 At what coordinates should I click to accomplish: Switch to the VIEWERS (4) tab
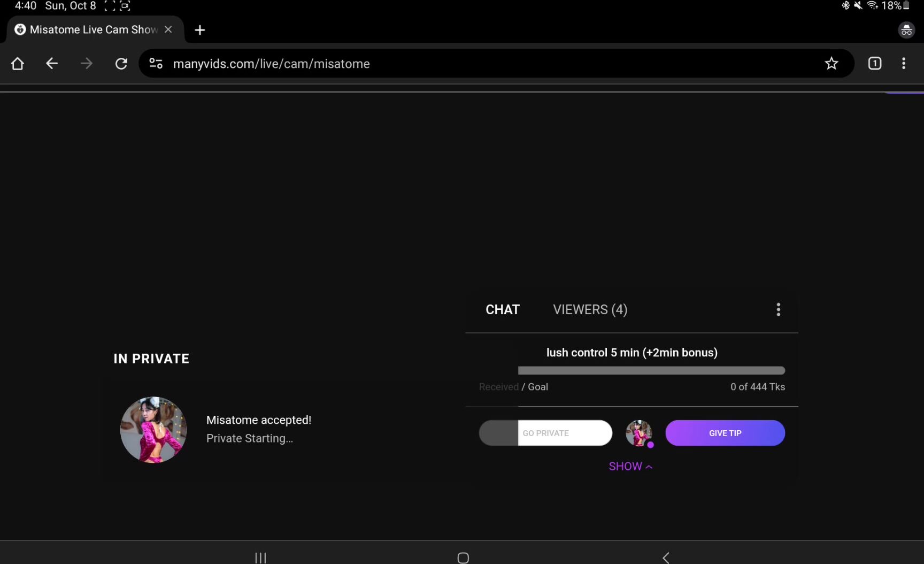coord(590,309)
